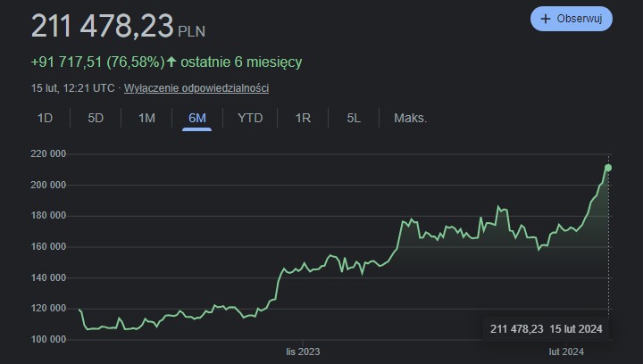Click the 211 478,23 price heading
643x364 pixels.
click(x=103, y=26)
